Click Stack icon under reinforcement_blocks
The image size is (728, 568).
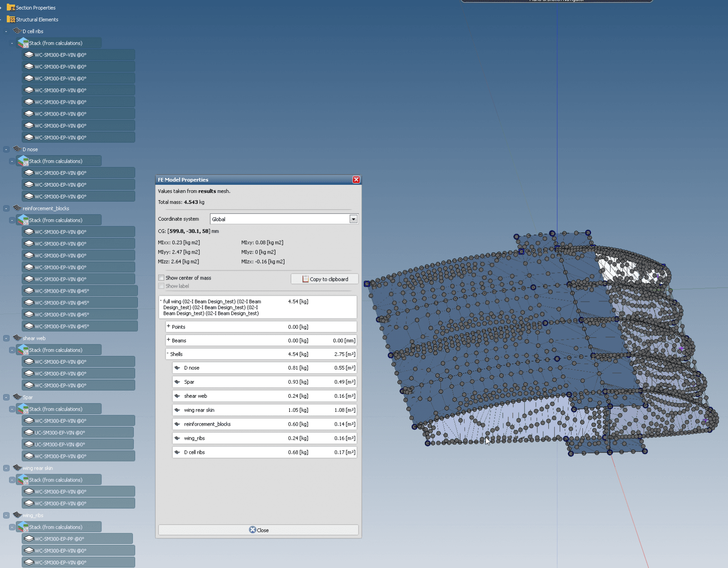point(23,220)
